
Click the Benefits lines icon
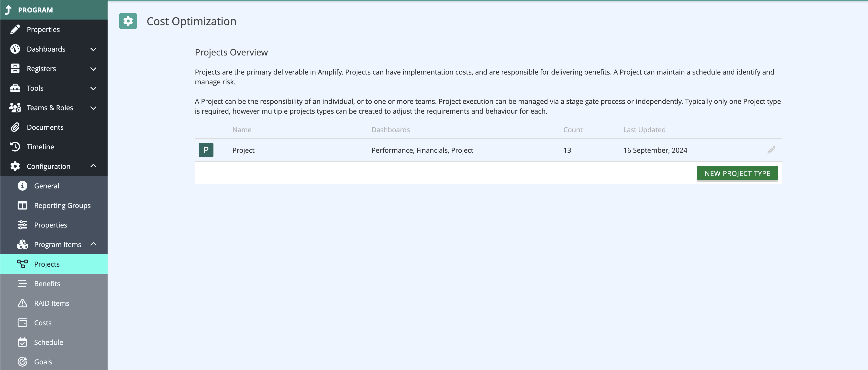[22, 283]
